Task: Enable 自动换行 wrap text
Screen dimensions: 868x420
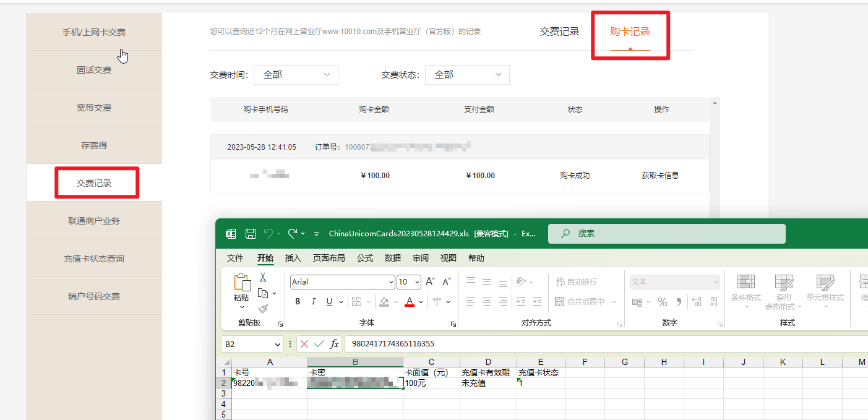Action: (577, 281)
